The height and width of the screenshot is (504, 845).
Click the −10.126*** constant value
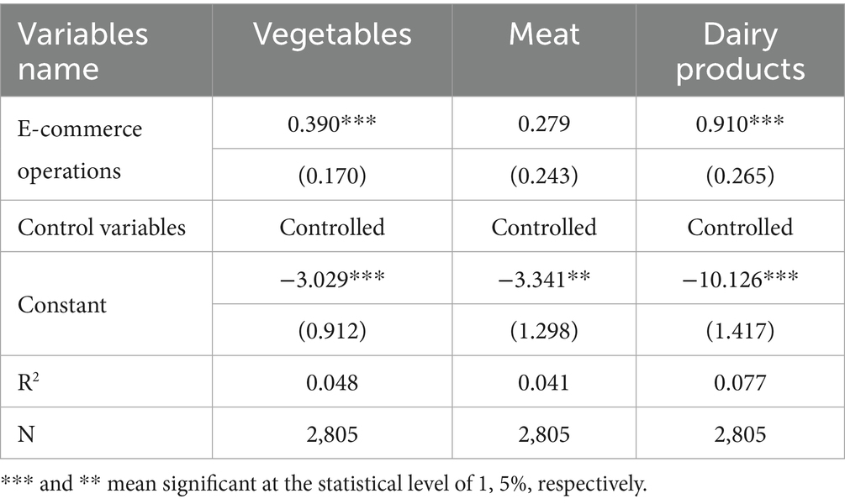(740, 279)
